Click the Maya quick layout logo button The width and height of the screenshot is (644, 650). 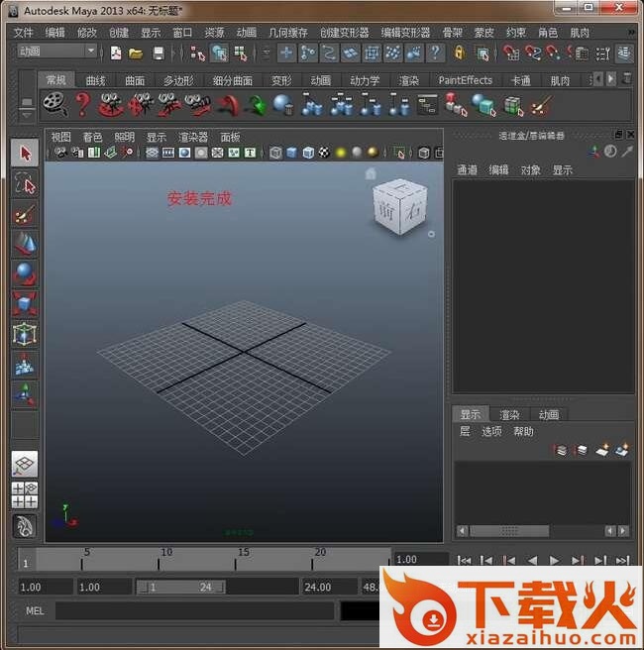[x=25, y=526]
